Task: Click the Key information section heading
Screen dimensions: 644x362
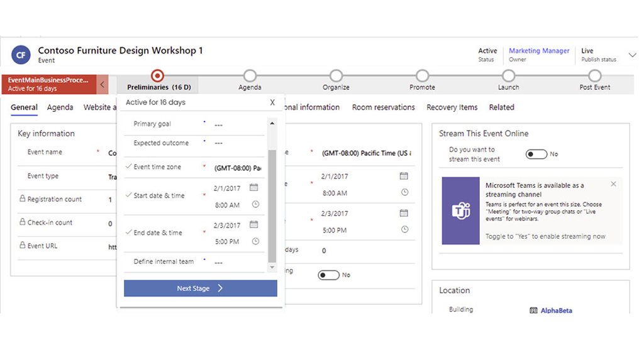Action: pyautogui.click(x=46, y=133)
